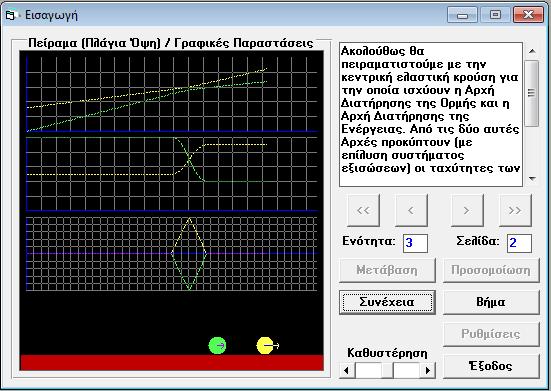Click the Εισαγωγή window title icon
This screenshot has height=391, width=551.
(11, 15)
